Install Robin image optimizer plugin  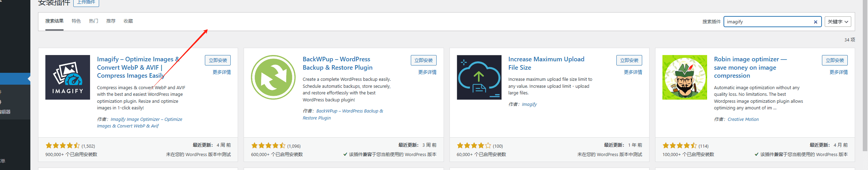[835, 60]
